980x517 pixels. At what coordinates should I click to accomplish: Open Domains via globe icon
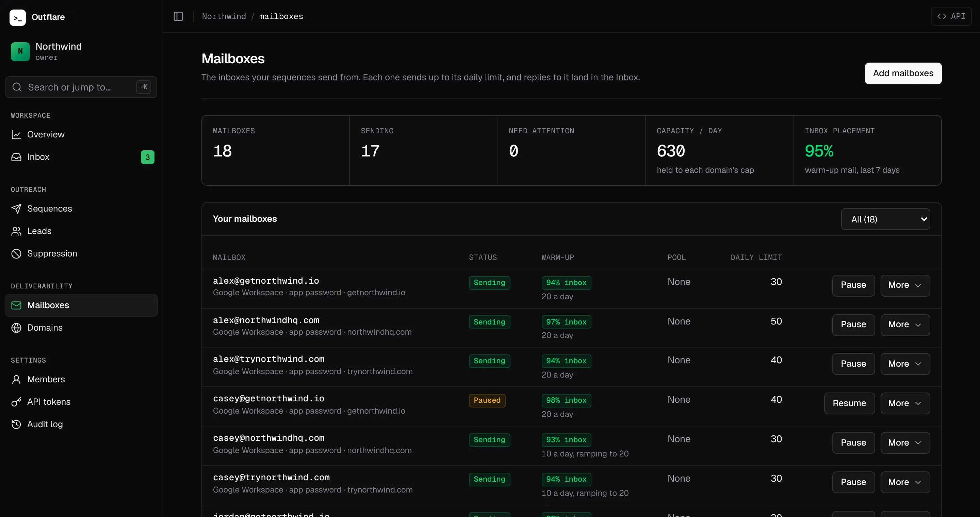16,328
